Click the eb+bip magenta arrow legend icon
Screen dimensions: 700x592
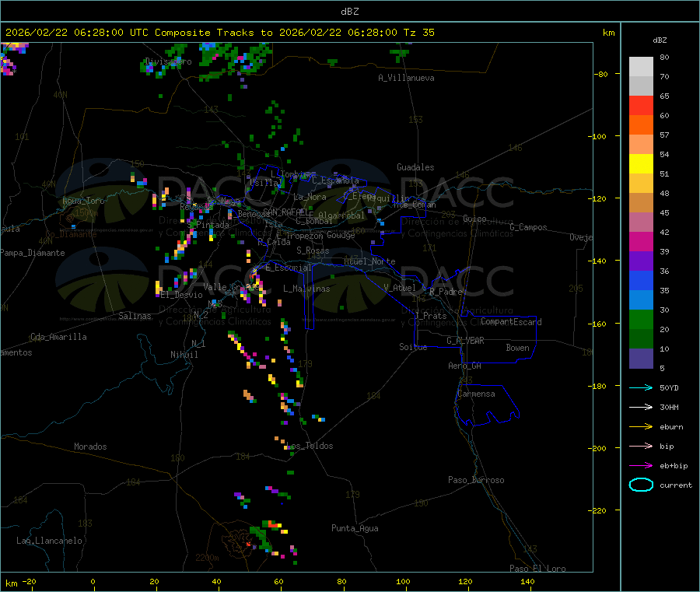click(641, 466)
